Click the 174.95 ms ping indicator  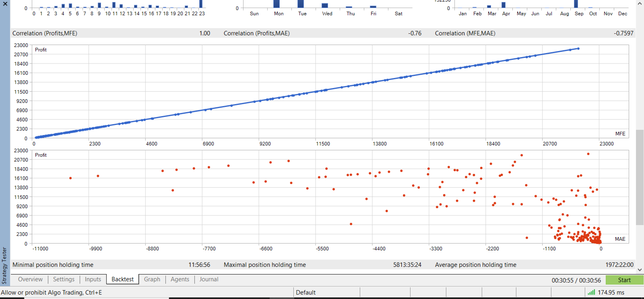coord(611,293)
